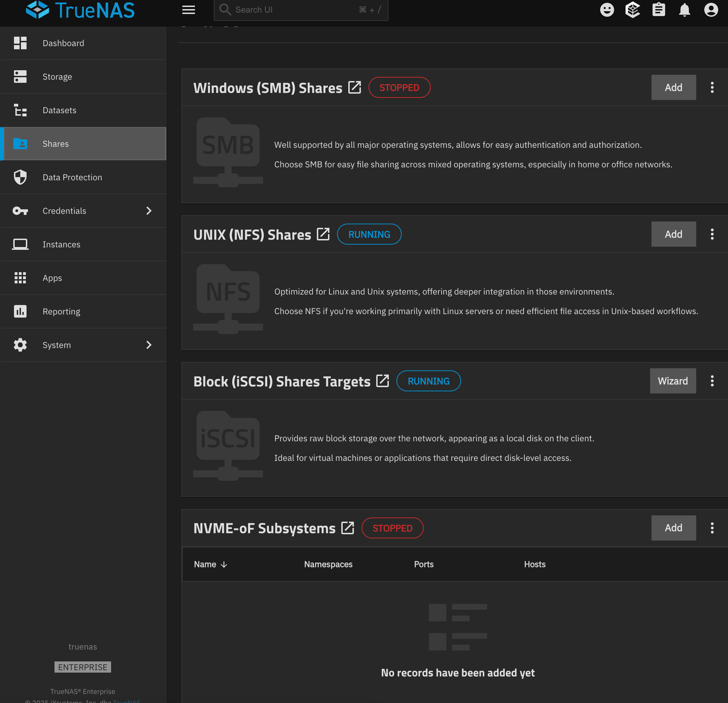This screenshot has height=703, width=728.
Task: Open NFS shares three-dot options menu
Action: [x=712, y=234]
